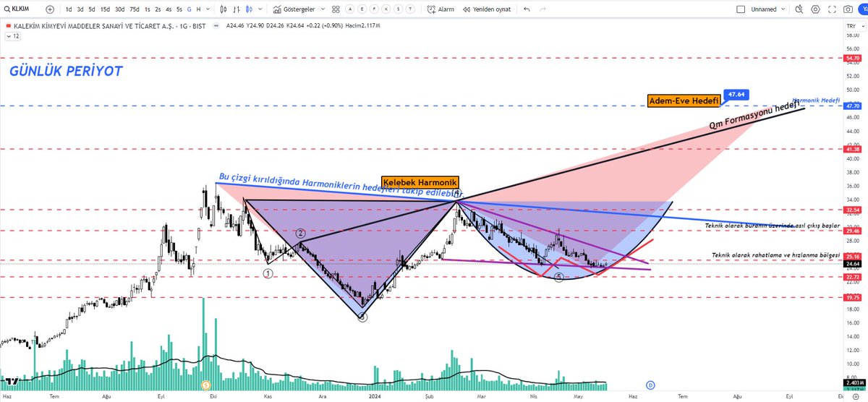Open the TRY currency dropdown
This screenshot has height=402, width=868.
click(x=855, y=27)
